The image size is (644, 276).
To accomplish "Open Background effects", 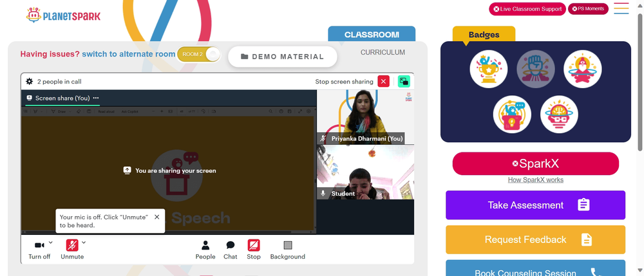I will pos(287,250).
